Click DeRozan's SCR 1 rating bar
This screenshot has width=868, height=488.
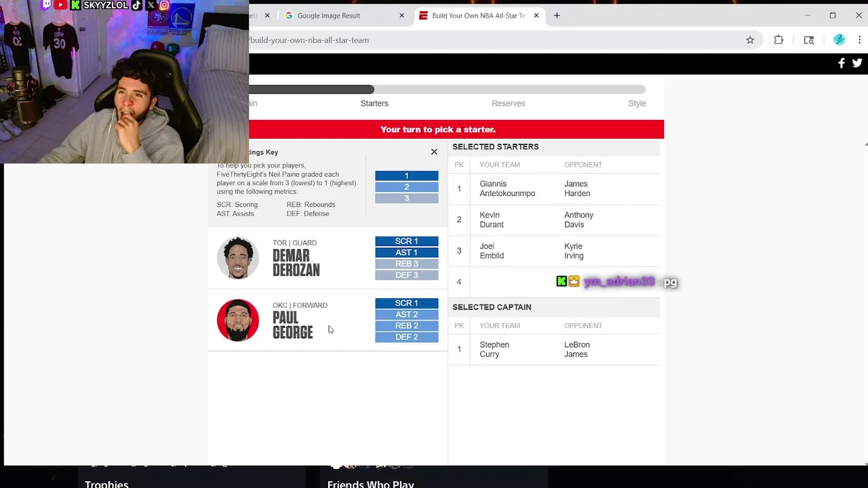pyautogui.click(x=407, y=241)
